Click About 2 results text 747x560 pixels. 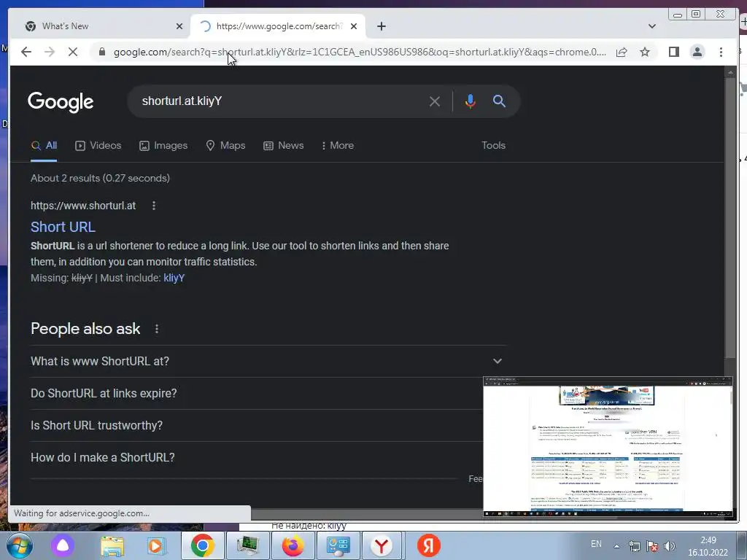click(100, 178)
